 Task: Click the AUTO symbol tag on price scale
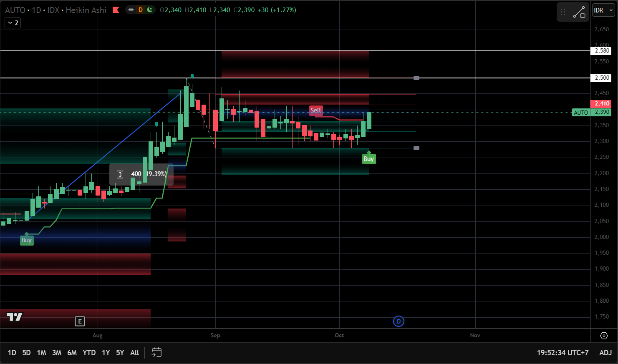(581, 113)
